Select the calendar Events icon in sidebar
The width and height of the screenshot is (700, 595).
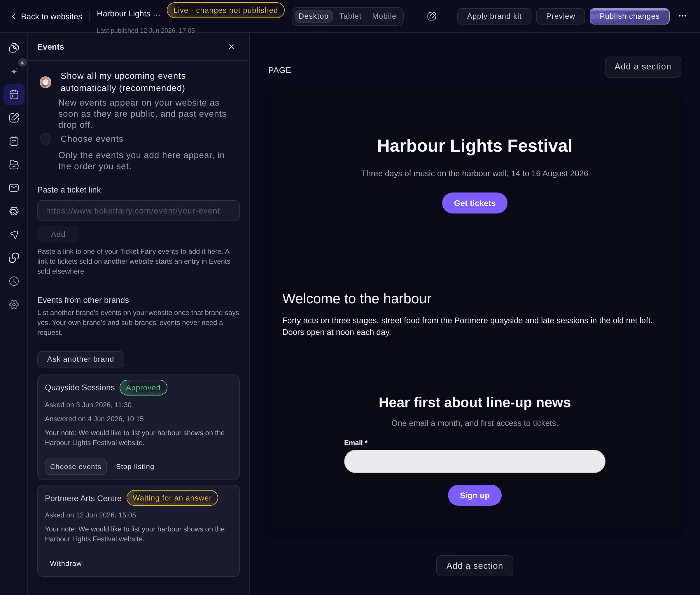coord(14,94)
